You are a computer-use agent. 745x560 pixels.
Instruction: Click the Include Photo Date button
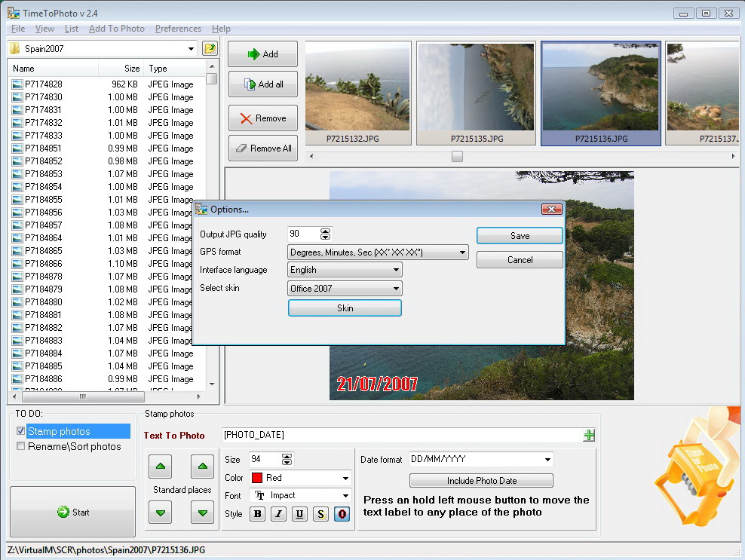(481, 481)
